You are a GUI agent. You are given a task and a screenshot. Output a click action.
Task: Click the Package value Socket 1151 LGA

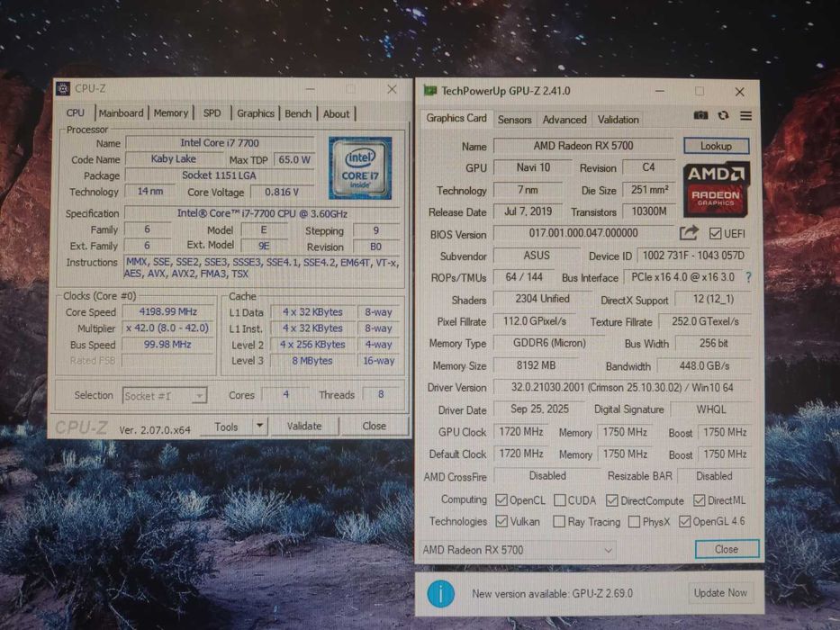coord(220,175)
